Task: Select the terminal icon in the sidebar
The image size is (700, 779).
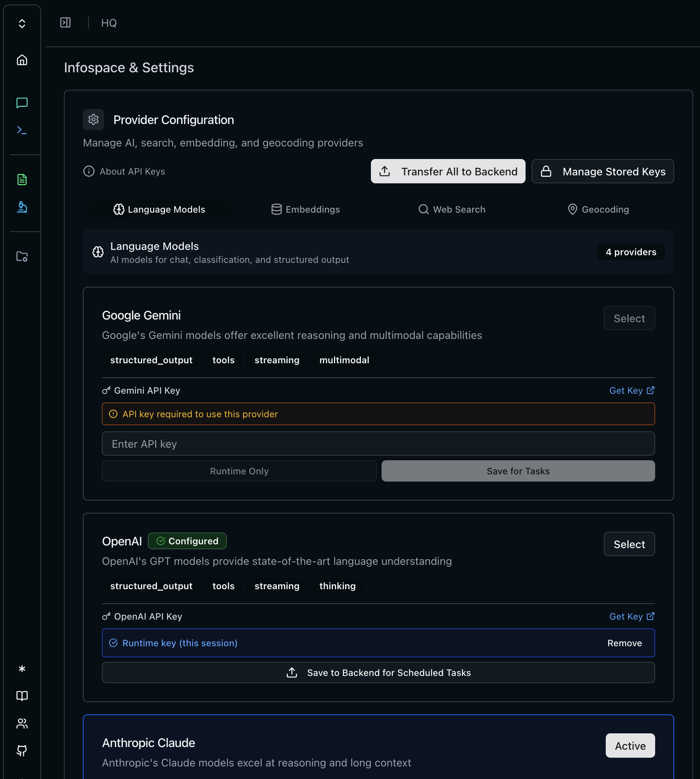Action: [22, 130]
